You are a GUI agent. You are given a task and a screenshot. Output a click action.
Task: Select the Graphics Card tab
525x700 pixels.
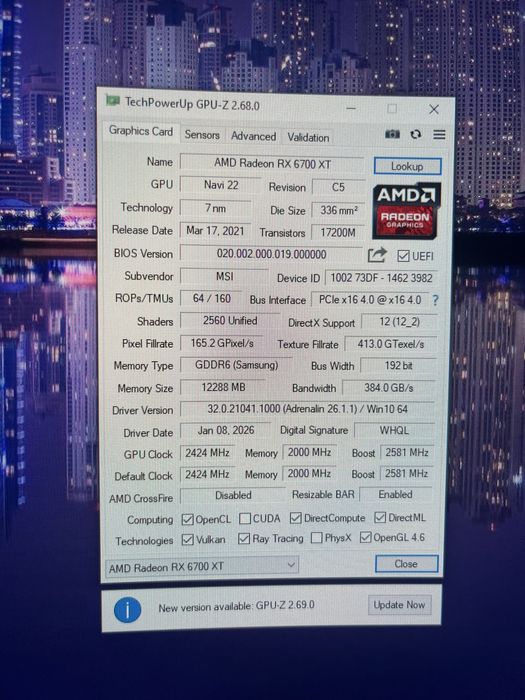click(x=141, y=131)
